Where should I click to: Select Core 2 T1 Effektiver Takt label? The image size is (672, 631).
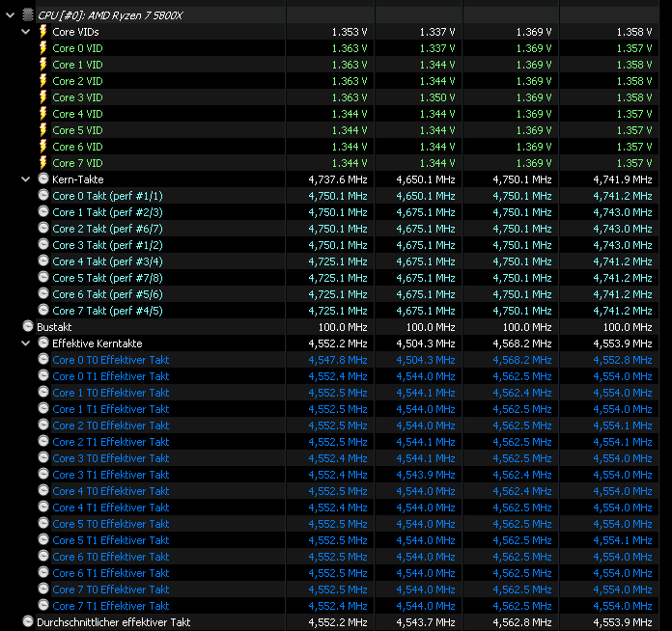(111, 442)
